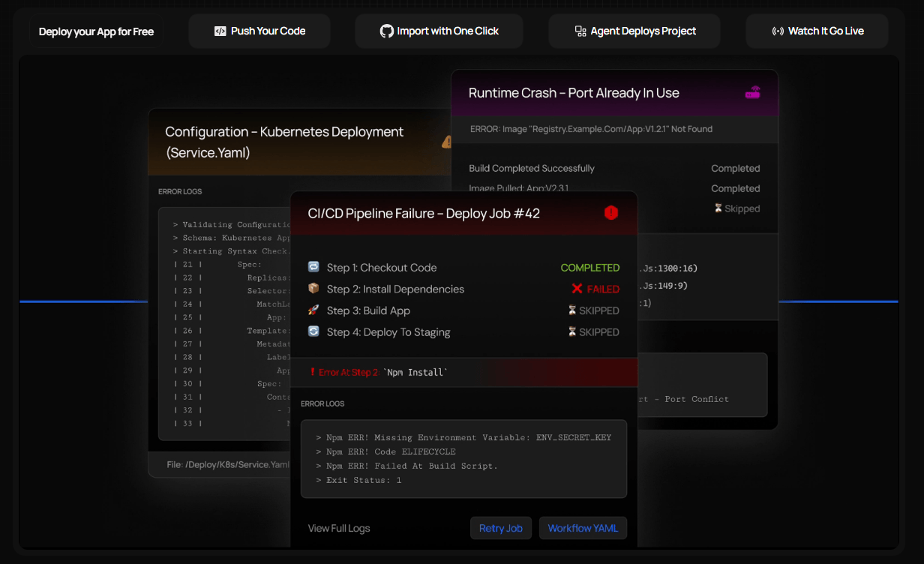The width and height of the screenshot is (924, 564).
Task: Click the Build Completed Successfully row
Action: coord(532,168)
